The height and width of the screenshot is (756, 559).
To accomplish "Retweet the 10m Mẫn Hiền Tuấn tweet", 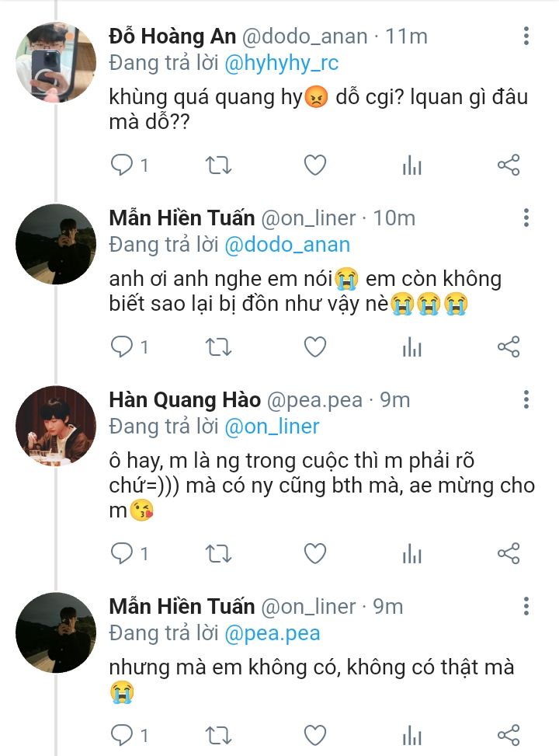I will [218, 347].
